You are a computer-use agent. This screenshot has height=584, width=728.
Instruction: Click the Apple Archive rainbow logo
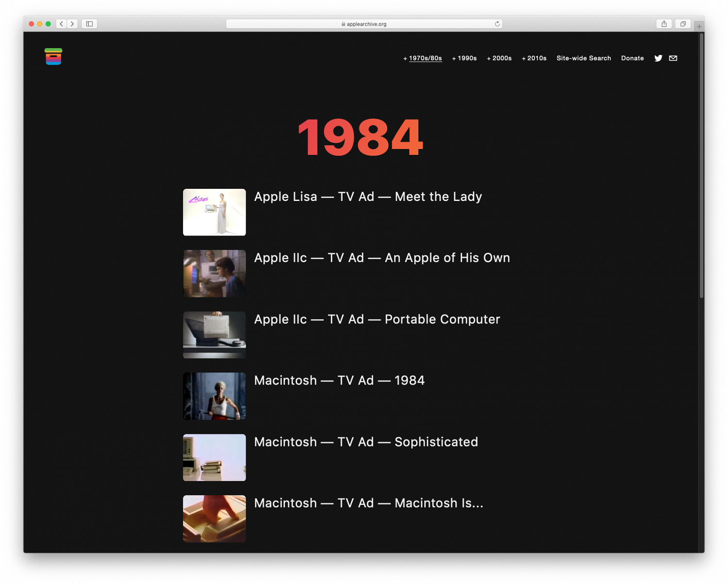click(x=53, y=56)
